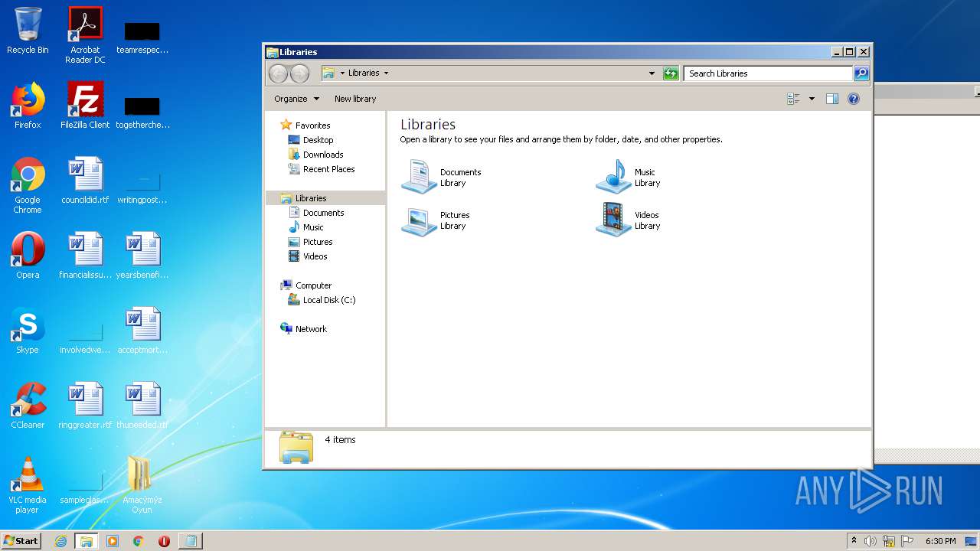Image resolution: width=980 pixels, height=551 pixels.
Task: Launch CCleaner from the desktop
Action: pos(28,406)
